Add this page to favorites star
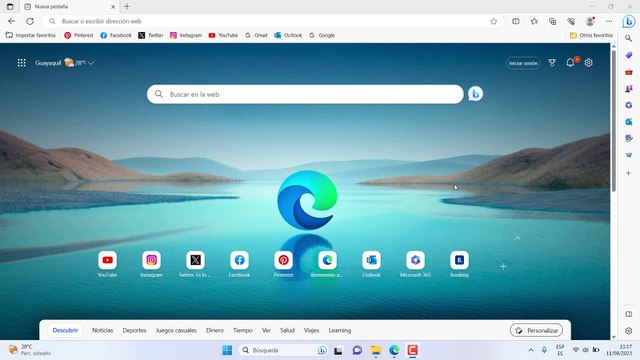 coord(493,21)
